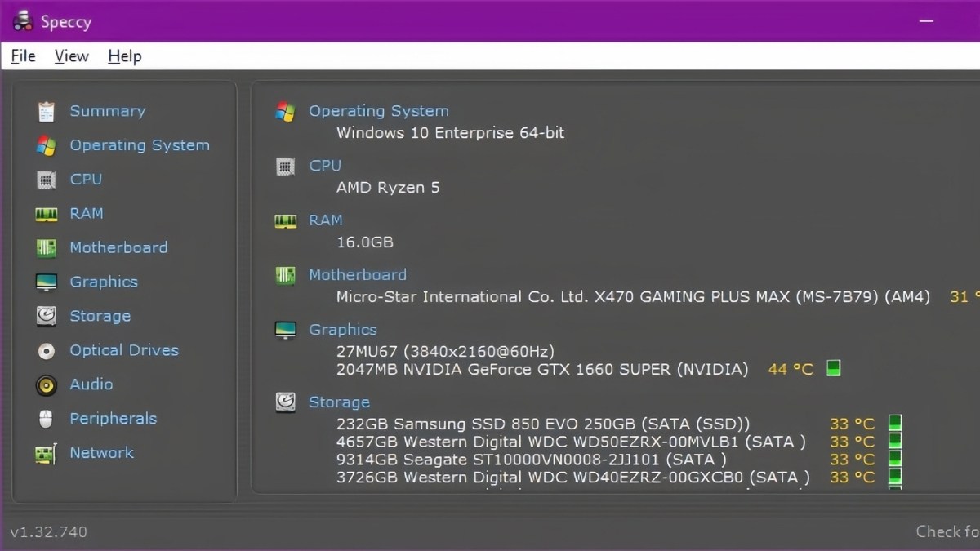Click the Samsung SSD 850 EVO temperature indicator
Viewport: 980px width, 551px height.
coord(894,423)
